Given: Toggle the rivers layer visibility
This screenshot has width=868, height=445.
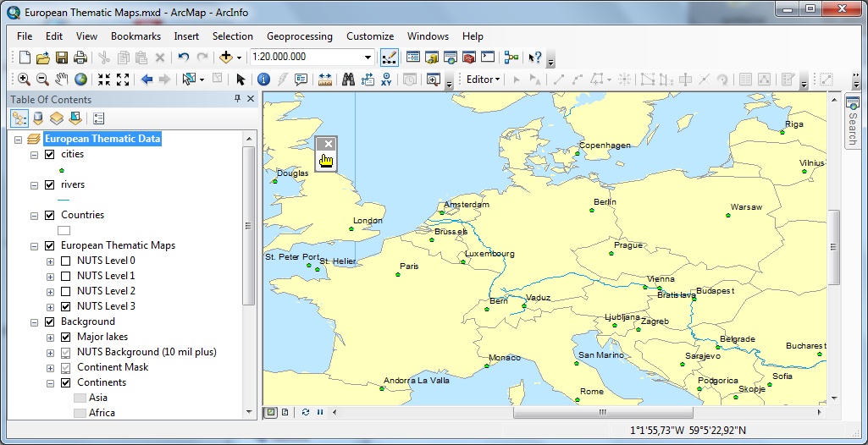Looking at the screenshot, I should [x=49, y=185].
